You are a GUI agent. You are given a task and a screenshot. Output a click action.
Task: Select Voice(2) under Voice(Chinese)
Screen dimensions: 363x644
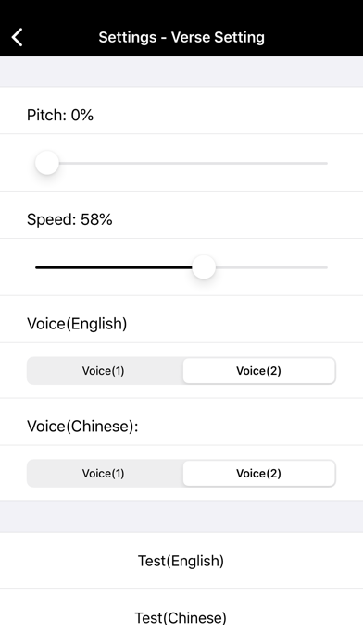tap(258, 474)
